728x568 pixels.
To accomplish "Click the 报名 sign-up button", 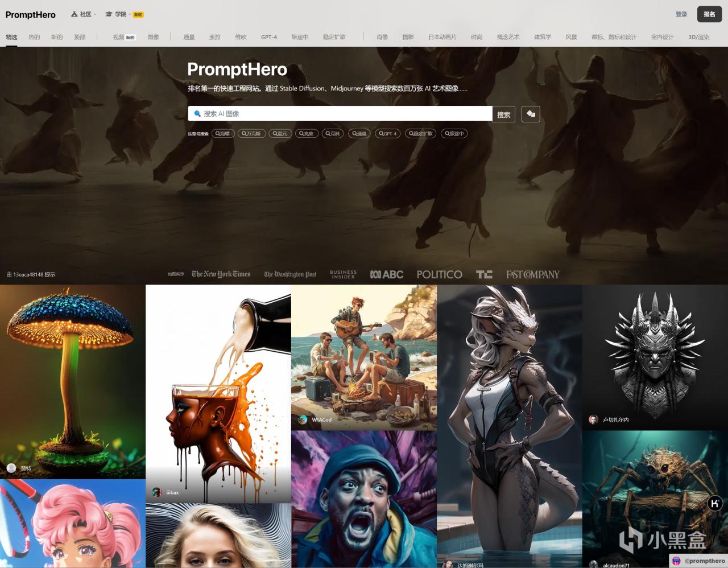I will (x=709, y=14).
